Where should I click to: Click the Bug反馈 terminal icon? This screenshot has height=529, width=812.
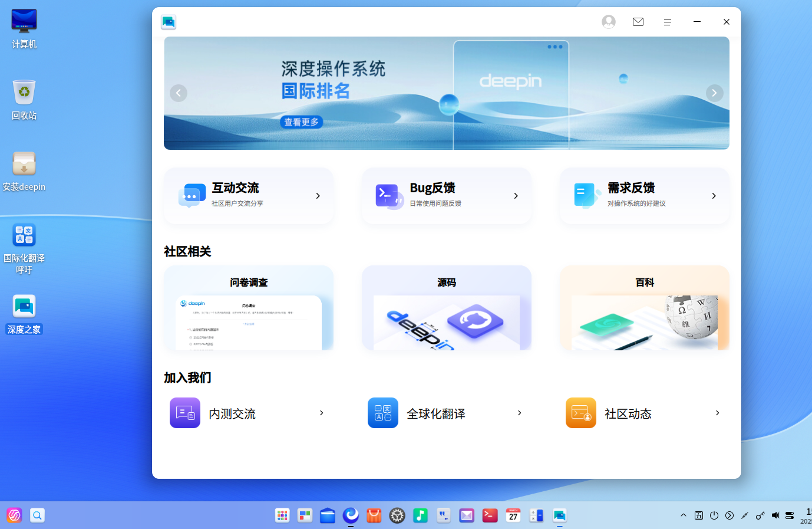(x=390, y=196)
